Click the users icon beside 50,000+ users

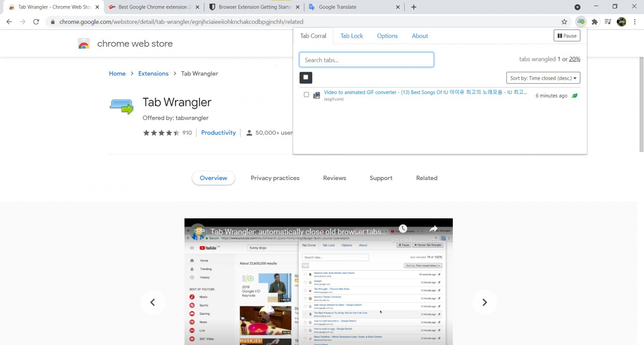click(x=249, y=133)
